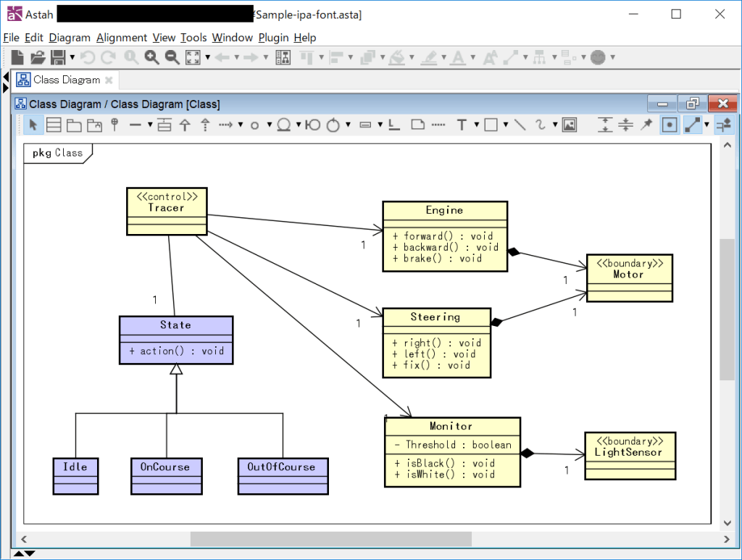Select the Realization dashed arrow tool

(205, 125)
